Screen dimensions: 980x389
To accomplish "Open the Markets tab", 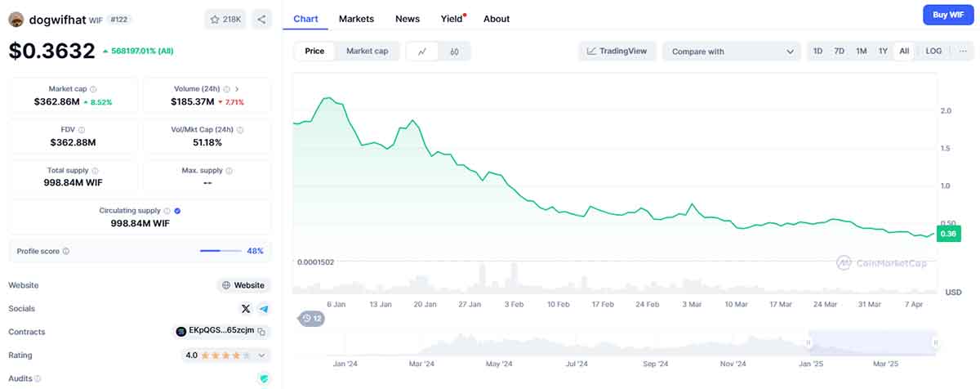I will click(356, 18).
